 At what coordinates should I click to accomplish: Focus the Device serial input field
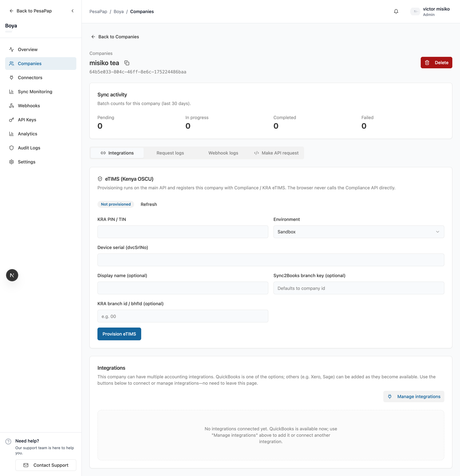click(271, 260)
